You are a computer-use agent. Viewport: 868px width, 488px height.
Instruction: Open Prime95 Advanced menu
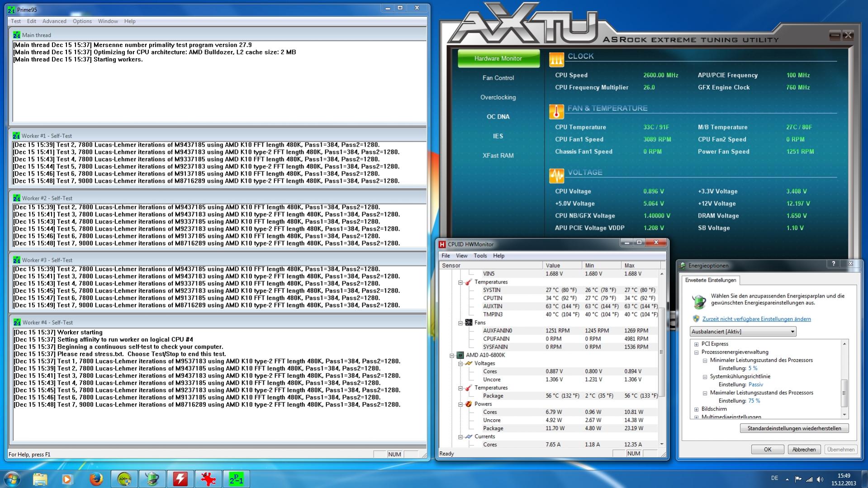point(54,21)
